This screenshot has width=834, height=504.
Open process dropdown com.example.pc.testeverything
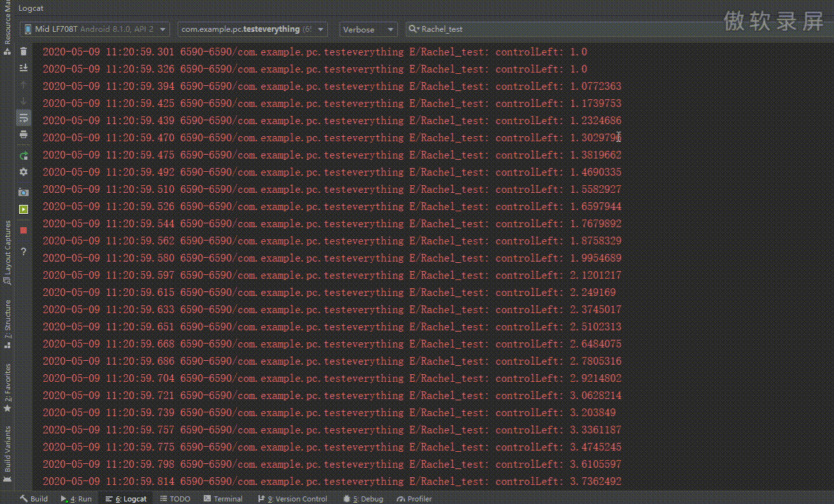click(x=253, y=29)
